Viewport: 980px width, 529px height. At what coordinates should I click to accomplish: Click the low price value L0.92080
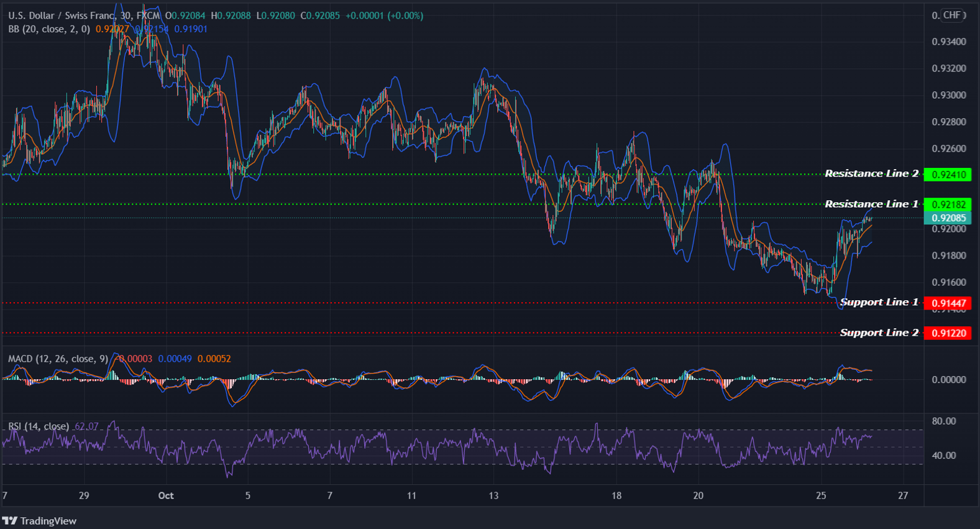(x=275, y=16)
